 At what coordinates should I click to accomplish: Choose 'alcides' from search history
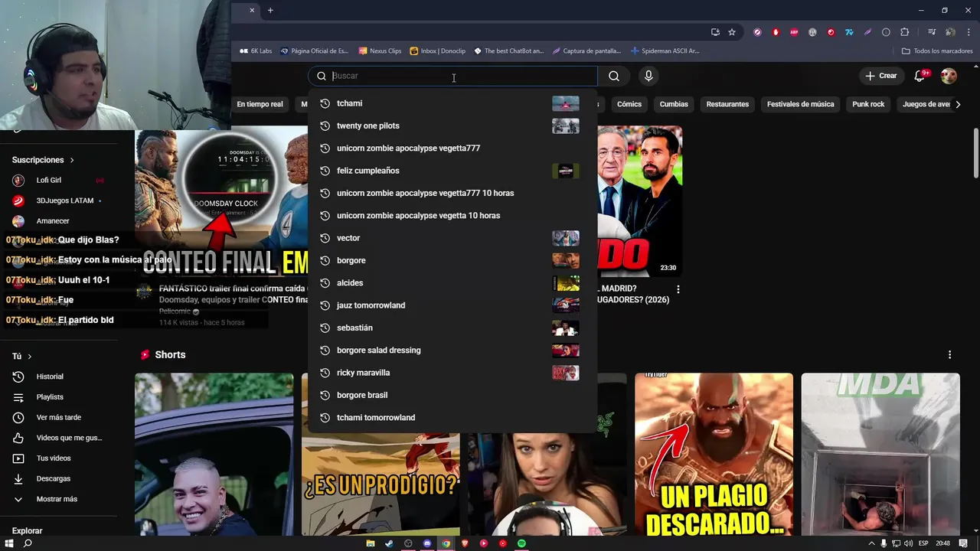(x=452, y=283)
